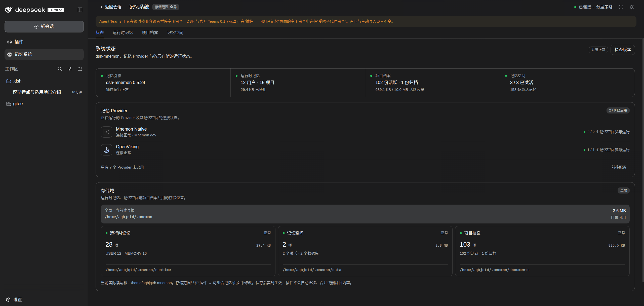The image size is (644, 306).
Task: Collapse the .dsh workspace folder
Action: [44, 81]
